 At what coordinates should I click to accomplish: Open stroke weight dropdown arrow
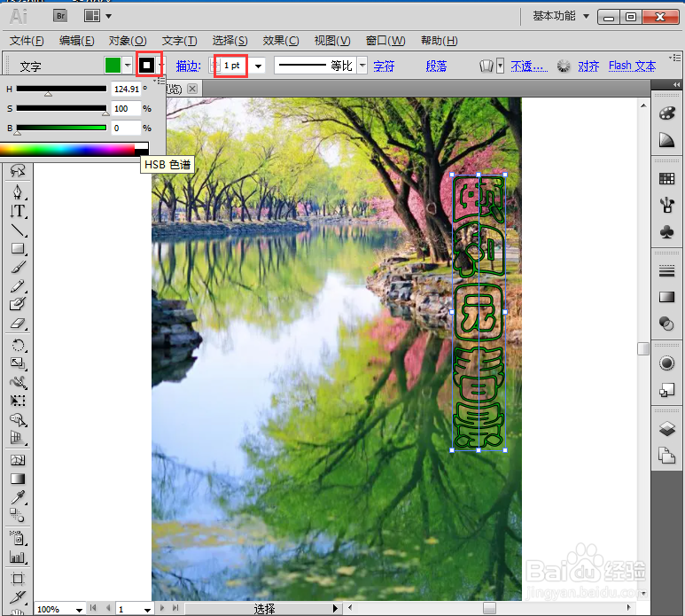click(258, 66)
